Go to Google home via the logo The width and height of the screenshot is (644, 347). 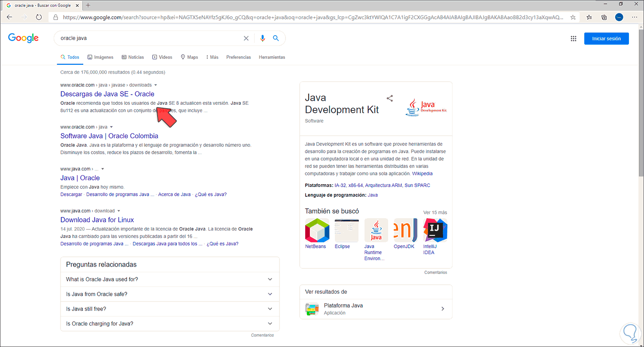23,38
